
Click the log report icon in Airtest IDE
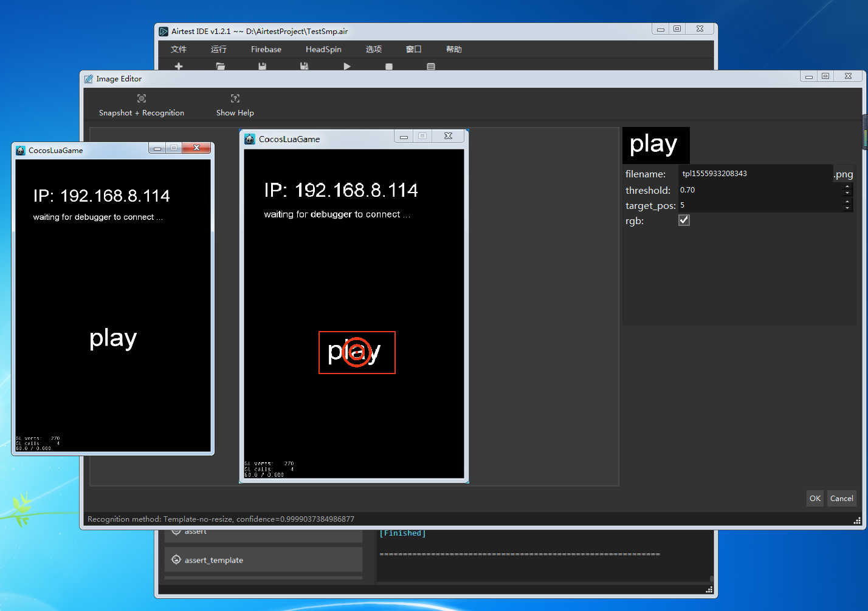click(431, 66)
